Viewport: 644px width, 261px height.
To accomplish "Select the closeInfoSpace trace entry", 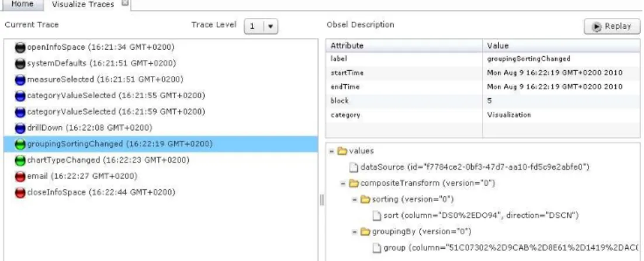I will pos(160,192).
